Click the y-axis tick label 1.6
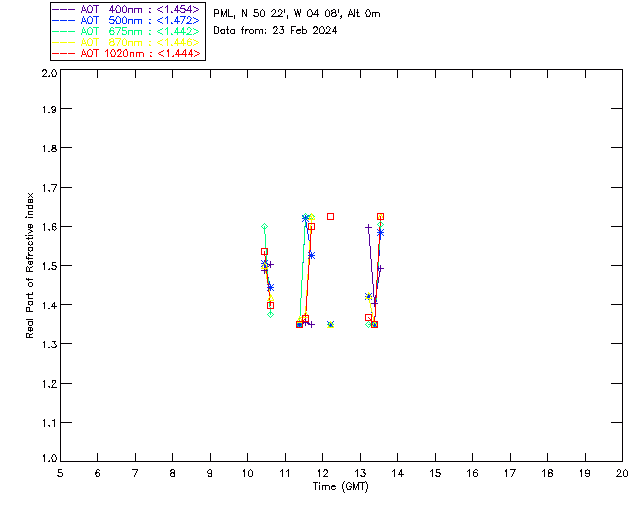 pyautogui.click(x=49, y=227)
